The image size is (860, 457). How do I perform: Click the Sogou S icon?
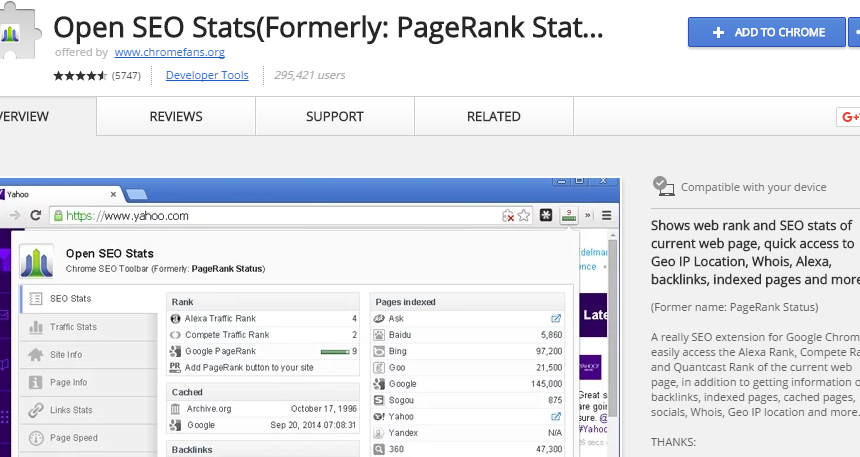click(379, 400)
